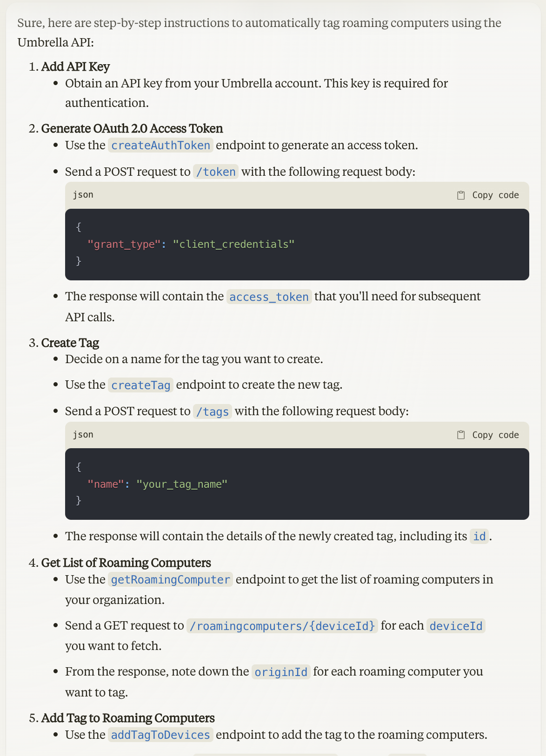Click the getRoamingComputer endpoint chip
Viewport: 546px width, 756px height.
[x=170, y=580]
